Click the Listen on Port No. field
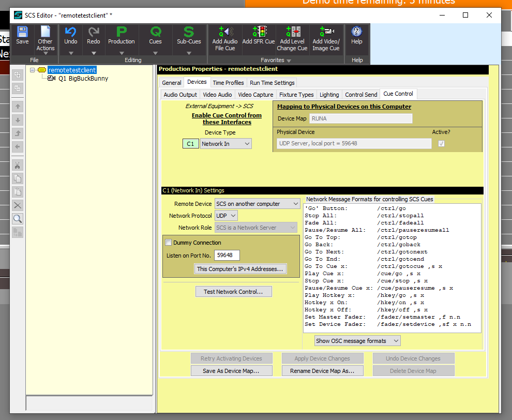The image size is (512, 420). [227, 255]
